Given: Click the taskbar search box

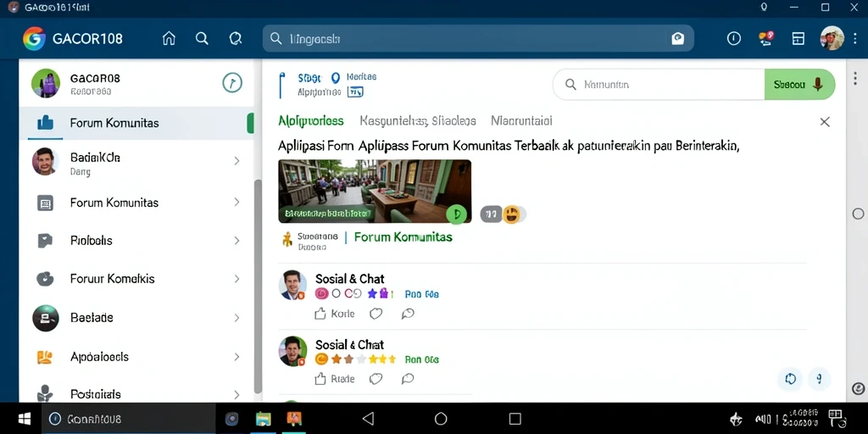Looking at the screenshot, I should coord(129,419).
